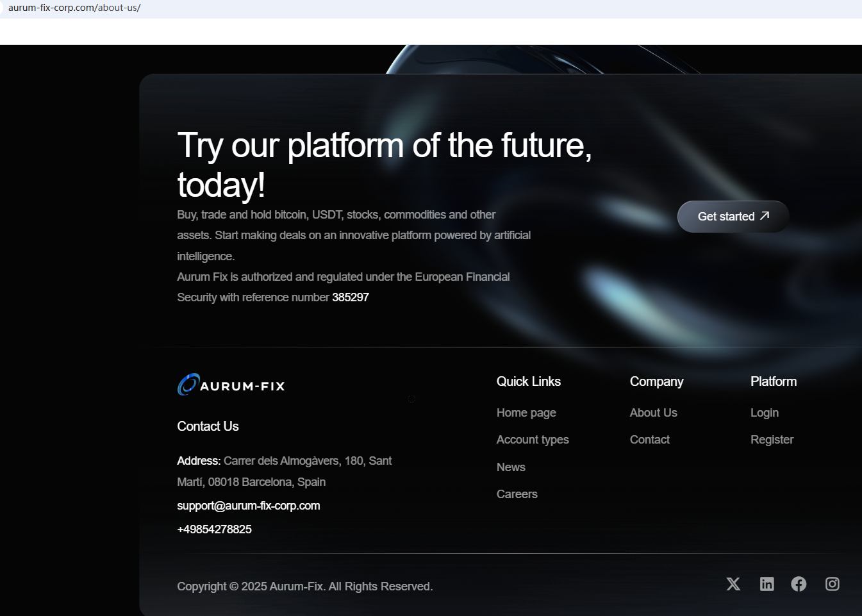Viewport: 862px width, 616px height.
Task: Open the Instagram icon in footer
Action: [832, 584]
